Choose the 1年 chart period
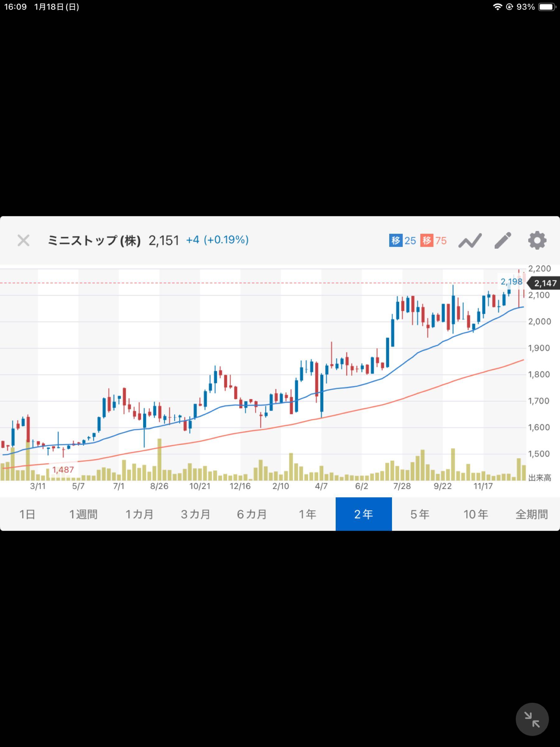 (307, 514)
